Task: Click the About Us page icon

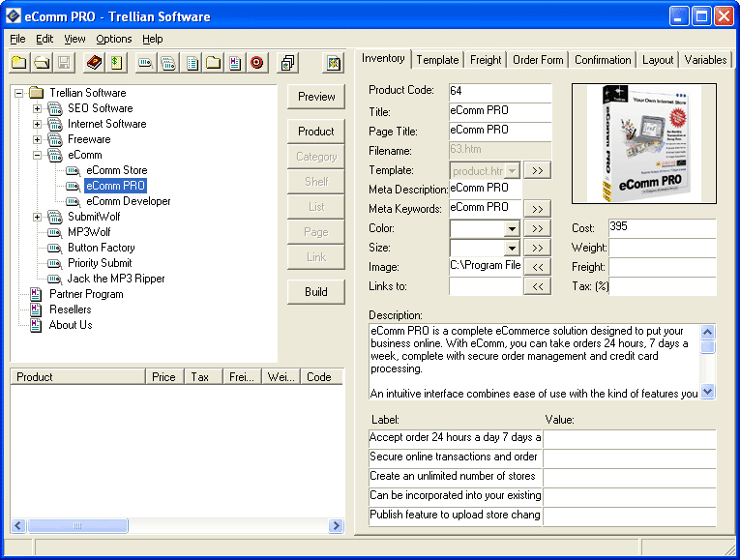Action: [x=36, y=326]
